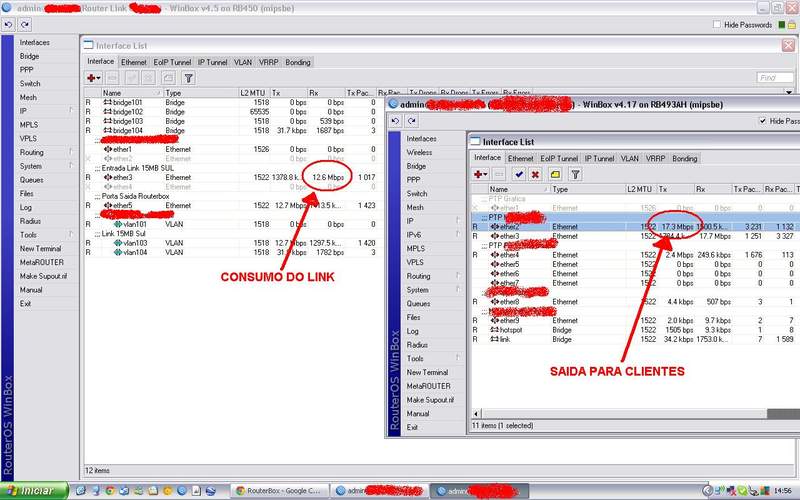Image resolution: width=800 pixels, height=500 pixels.
Task: Select the link bridge row in the front Interface List
Action: click(635, 340)
